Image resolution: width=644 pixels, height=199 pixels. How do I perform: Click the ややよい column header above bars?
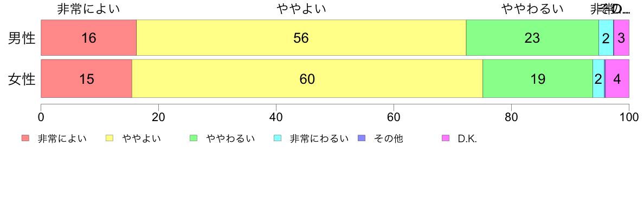[301, 9]
